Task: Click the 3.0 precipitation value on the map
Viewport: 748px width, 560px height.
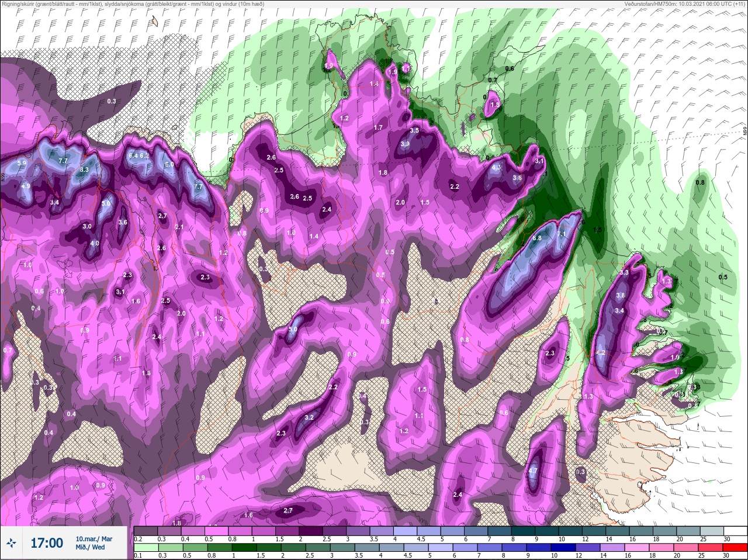Action: point(87,226)
